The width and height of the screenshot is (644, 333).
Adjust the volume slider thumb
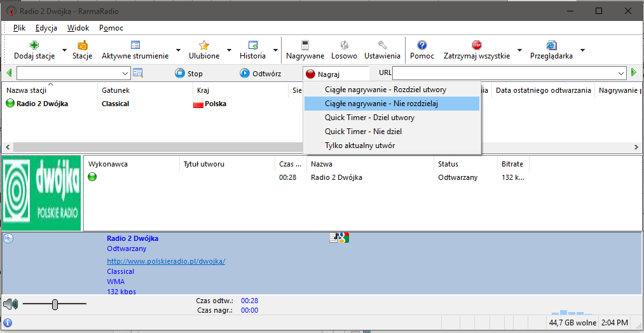point(55,304)
